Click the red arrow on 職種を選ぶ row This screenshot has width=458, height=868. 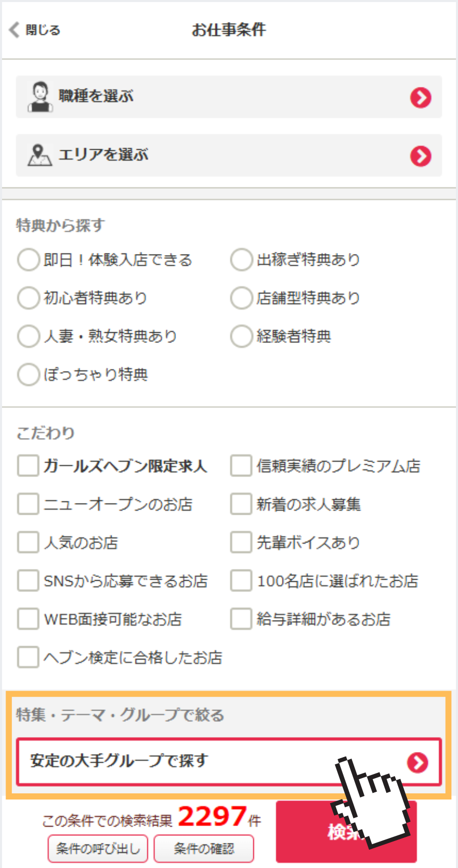[x=421, y=97]
